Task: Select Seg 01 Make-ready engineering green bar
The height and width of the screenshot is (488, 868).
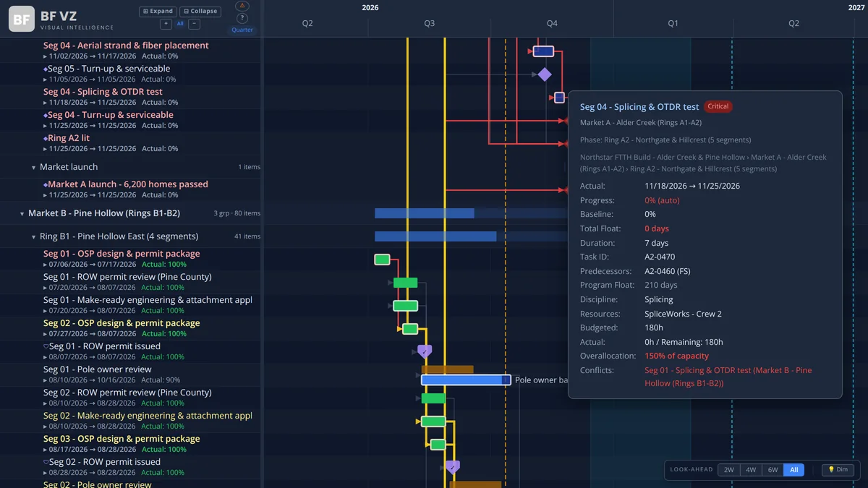Action: pos(405,306)
